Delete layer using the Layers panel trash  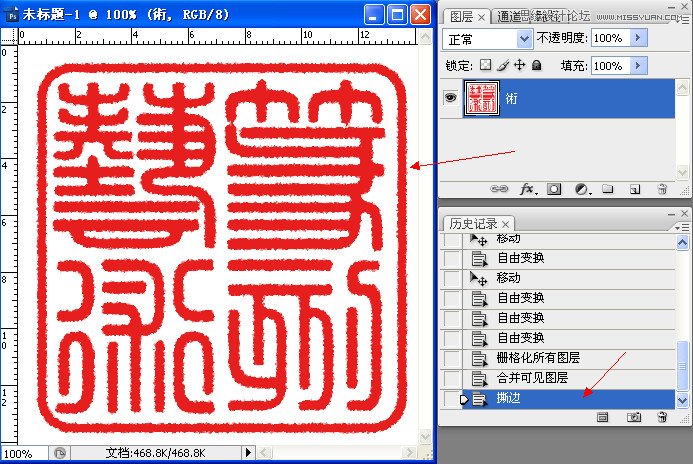click(662, 189)
